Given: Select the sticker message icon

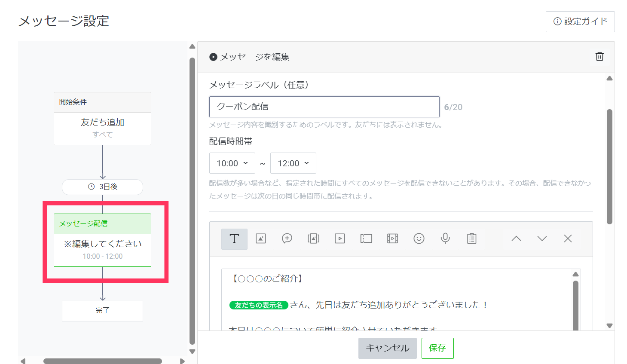Looking at the screenshot, I should (287, 239).
